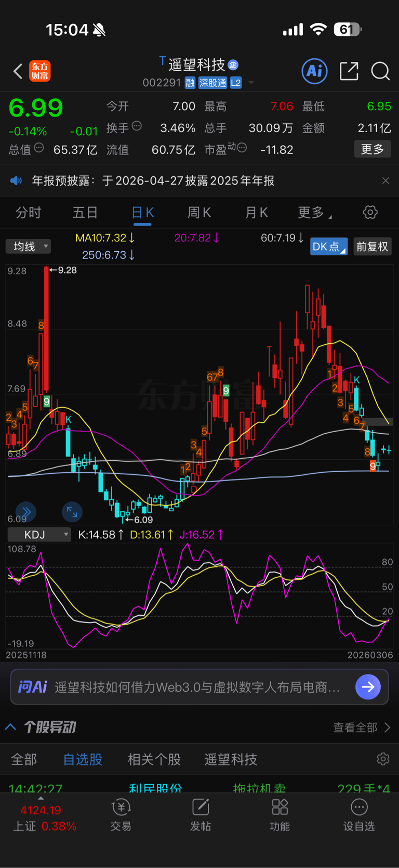Image resolution: width=399 pixels, height=868 pixels.
Task: Tap the D:13.61 indicator value
Action: 151,534
